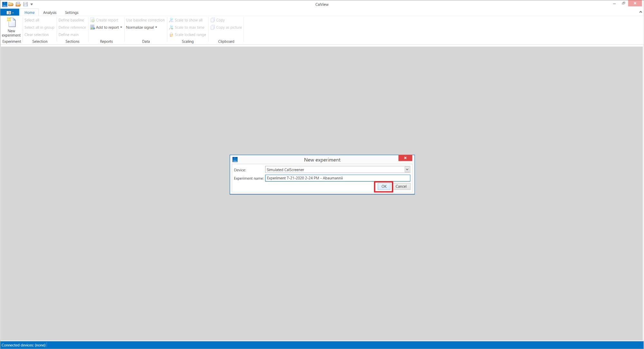The image size is (644, 349).
Task: Open the Settings ribbon tab
Action: tap(71, 13)
